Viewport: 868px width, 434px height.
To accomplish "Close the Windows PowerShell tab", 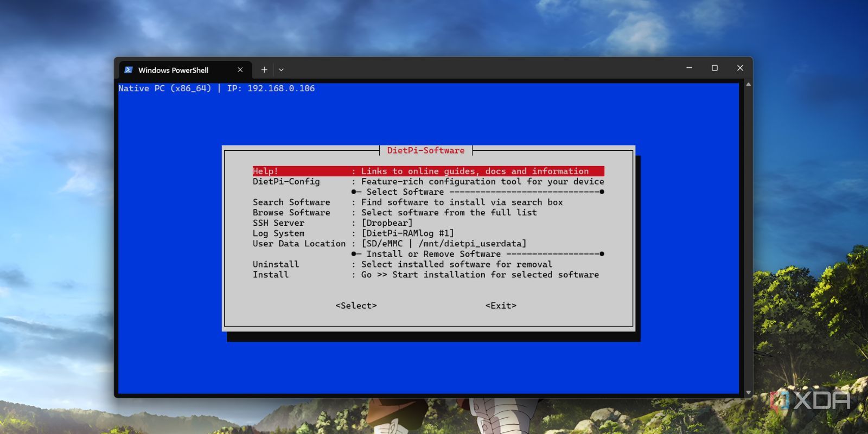I will 240,70.
